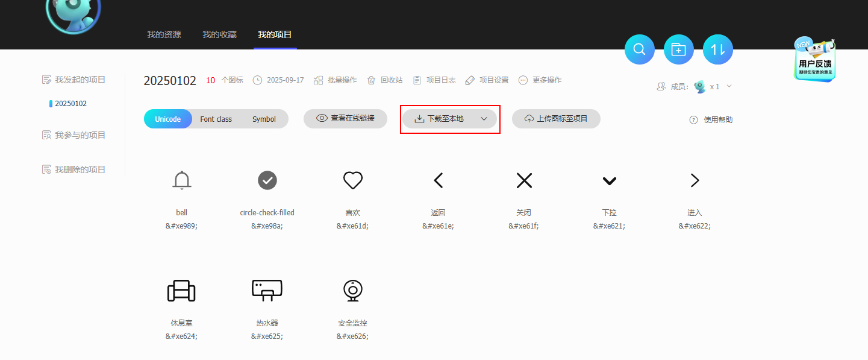
Task: Click the &#xe61f; code under 关闭
Action: (x=523, y=226)
